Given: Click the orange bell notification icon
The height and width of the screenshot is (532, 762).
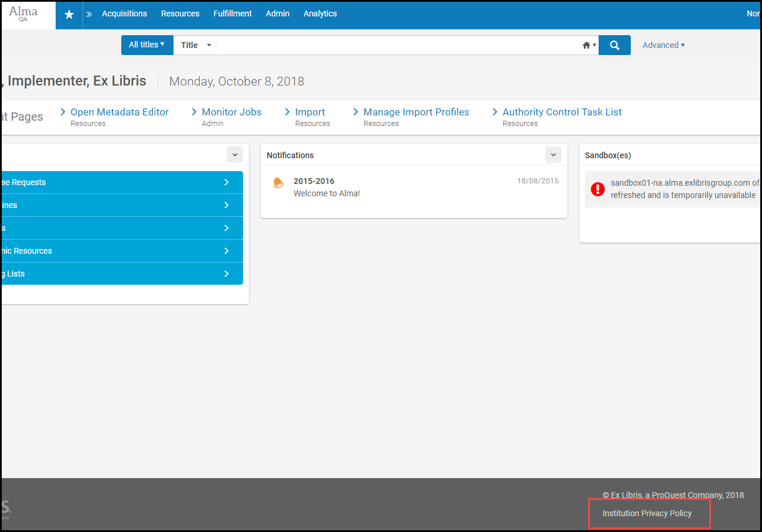Looking at the screenshot, I should [278, 183].
